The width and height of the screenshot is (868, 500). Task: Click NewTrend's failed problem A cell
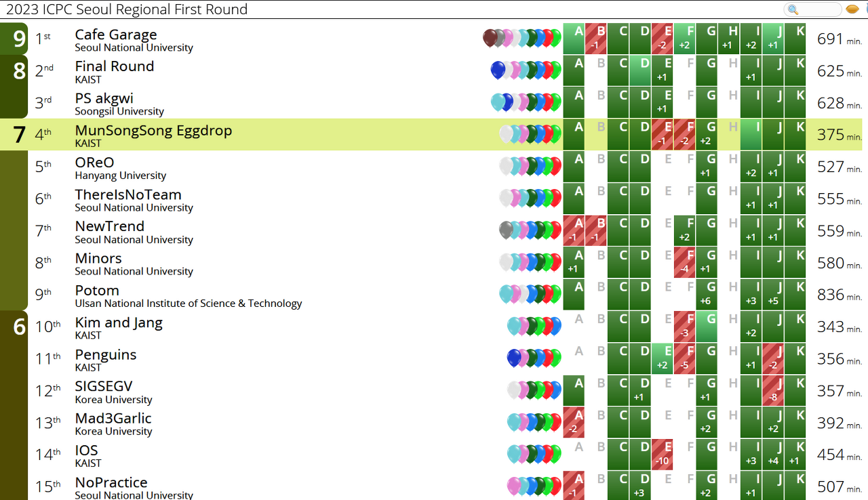(x=574, y=230)
